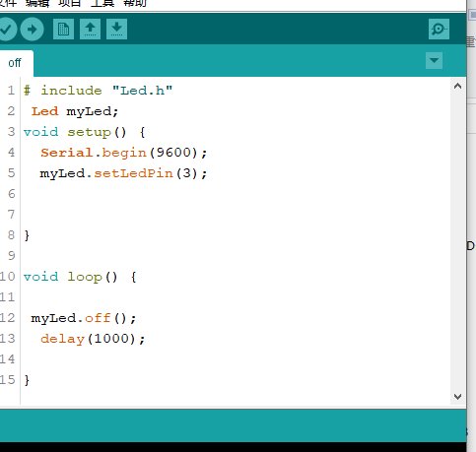Click the editor scrollbar up arrow
The image size is (476, 452).
[x=457, y=87]
